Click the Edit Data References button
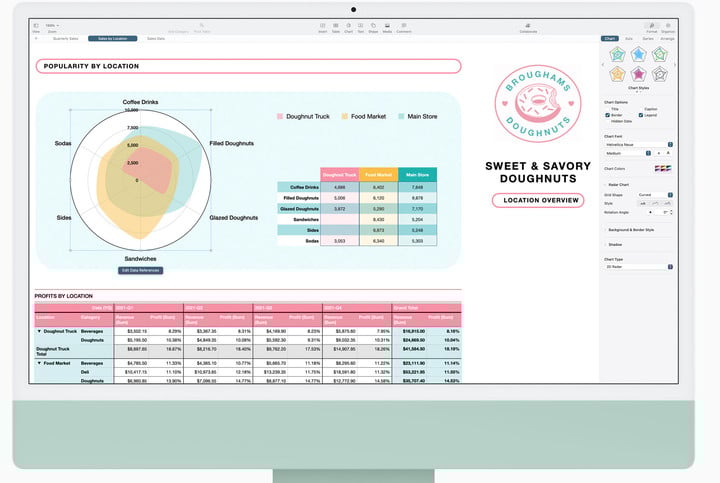This screenshot has width=720, height=483. click(x=139, y=270)
